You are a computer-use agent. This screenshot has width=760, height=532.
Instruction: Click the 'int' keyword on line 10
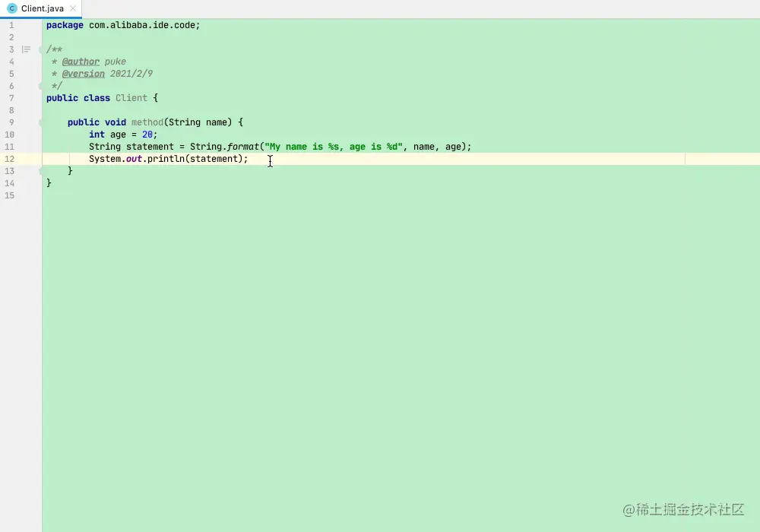pyautogui.click(x=97, y=135)
